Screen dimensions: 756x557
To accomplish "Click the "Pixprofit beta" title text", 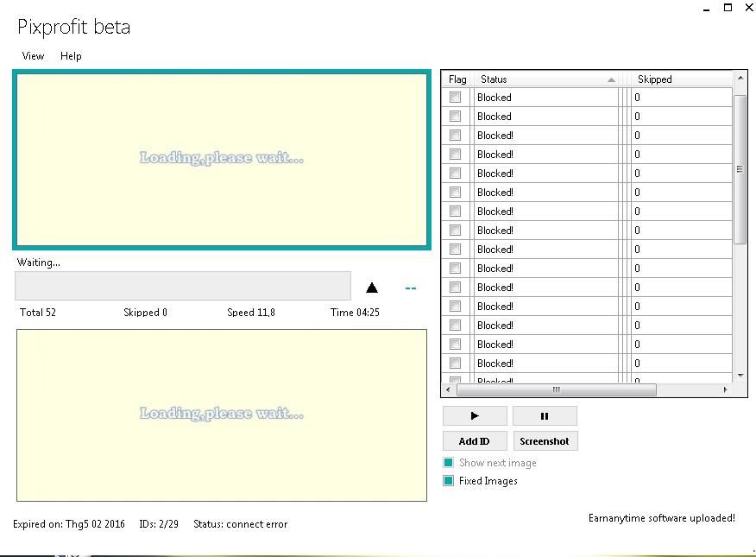I will pos(73,27).
